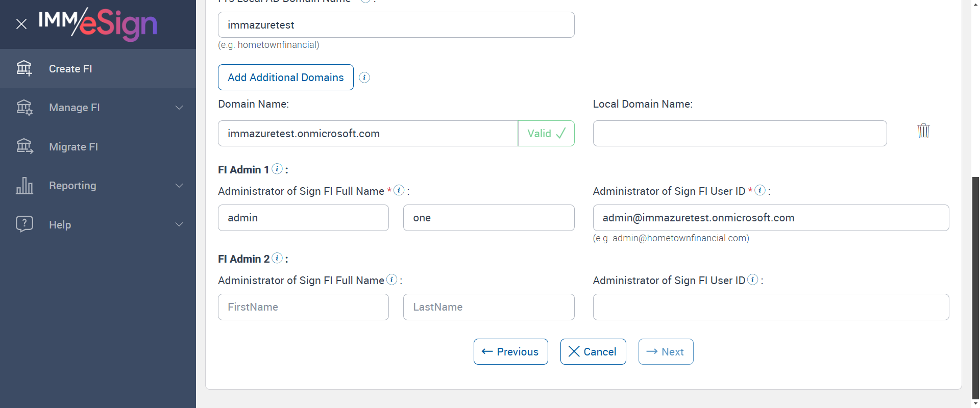Close the sidebar with the X icon
The height and width of the screenshot is (408, 980).
click(x=21, y=24)
